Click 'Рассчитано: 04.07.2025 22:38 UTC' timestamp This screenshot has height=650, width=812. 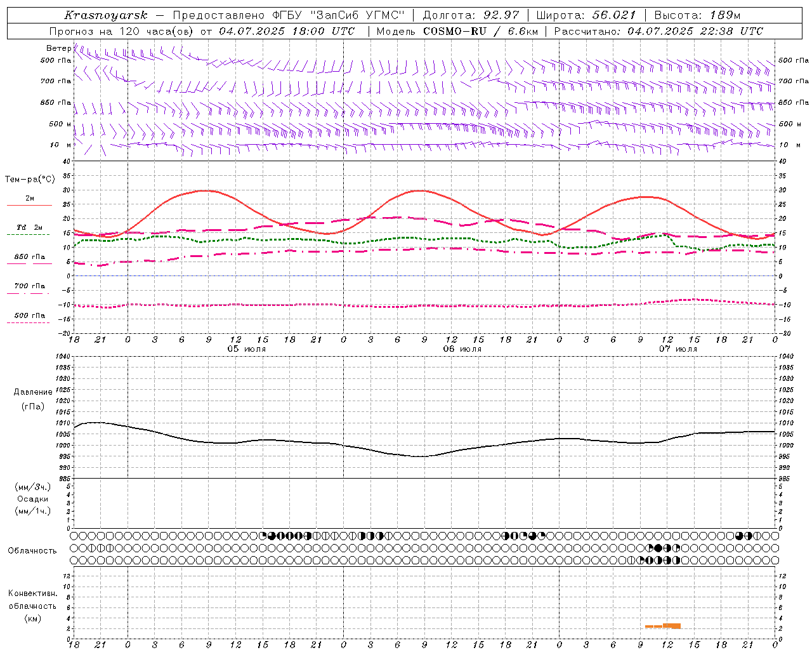pos(658,31)
